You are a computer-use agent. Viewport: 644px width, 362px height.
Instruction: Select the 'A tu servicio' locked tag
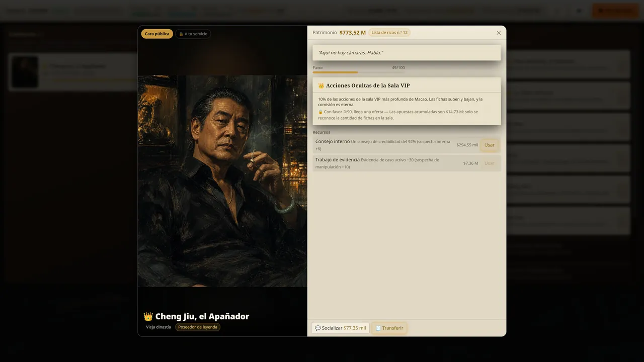[x=193, y=34]
